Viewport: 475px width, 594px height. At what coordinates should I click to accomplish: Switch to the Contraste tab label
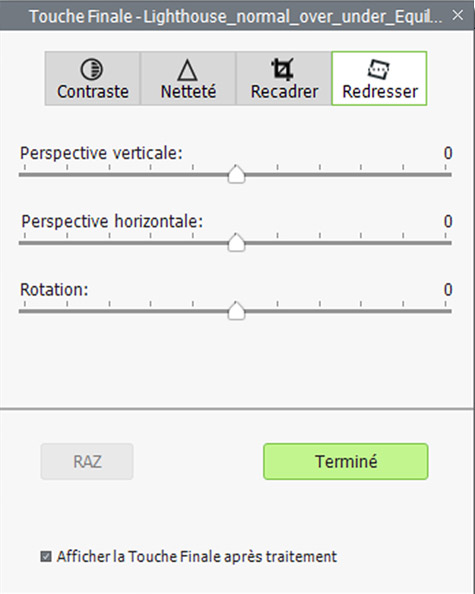tap(93, 92)
